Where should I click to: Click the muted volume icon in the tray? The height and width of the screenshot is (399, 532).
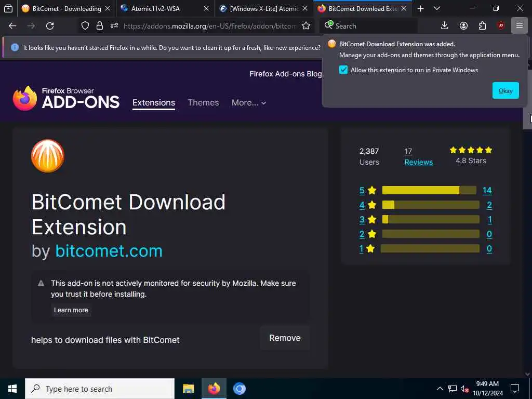tap(464, 389)
